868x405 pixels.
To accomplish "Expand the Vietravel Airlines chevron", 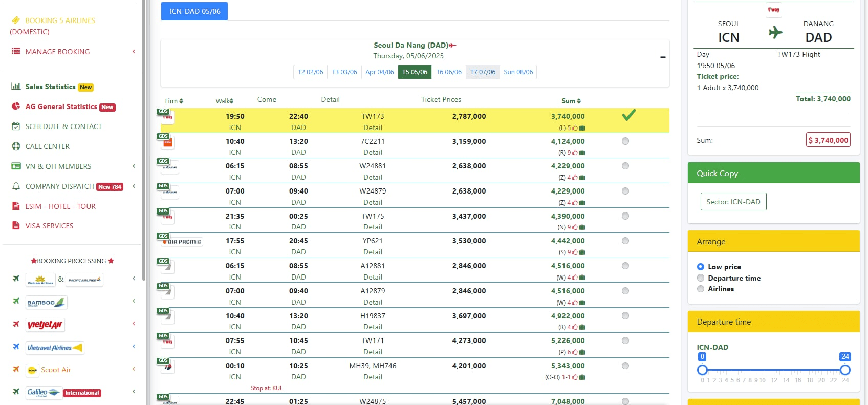I will [134, 346].
